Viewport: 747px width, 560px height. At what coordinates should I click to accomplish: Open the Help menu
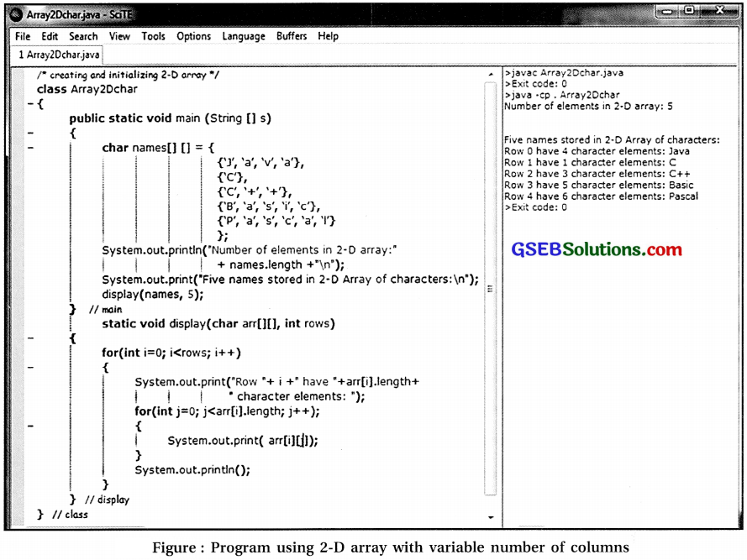328,36
